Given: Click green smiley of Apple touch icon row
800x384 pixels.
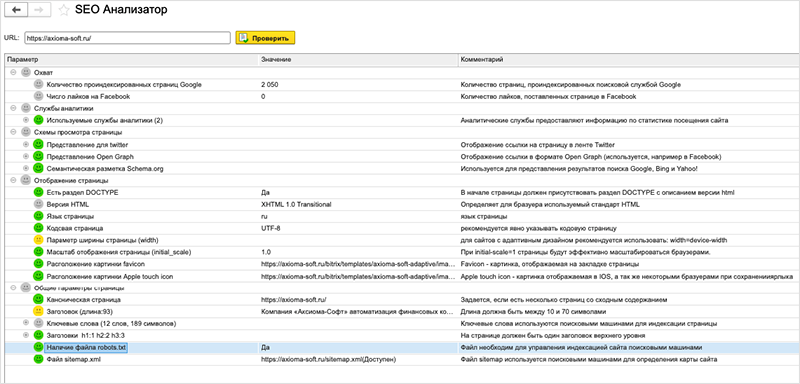Looking at the screenshot, I should 38,276.
